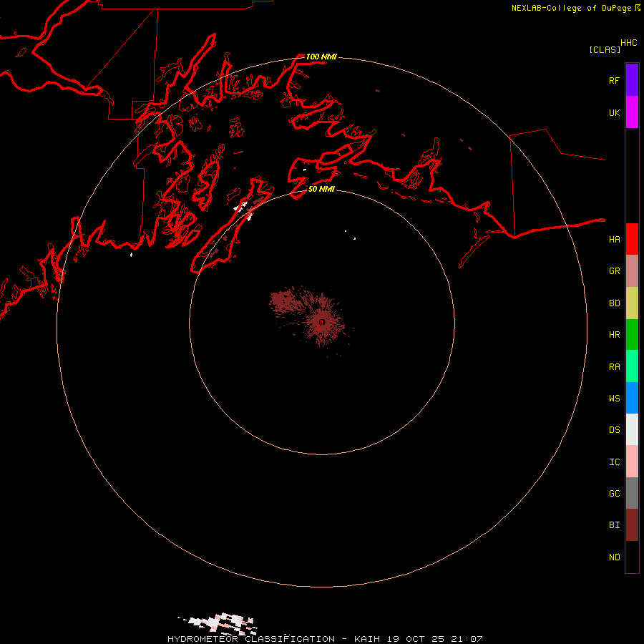644x644 pixels.
Task: Click the green HR color swatch
Action: point(632,335)
